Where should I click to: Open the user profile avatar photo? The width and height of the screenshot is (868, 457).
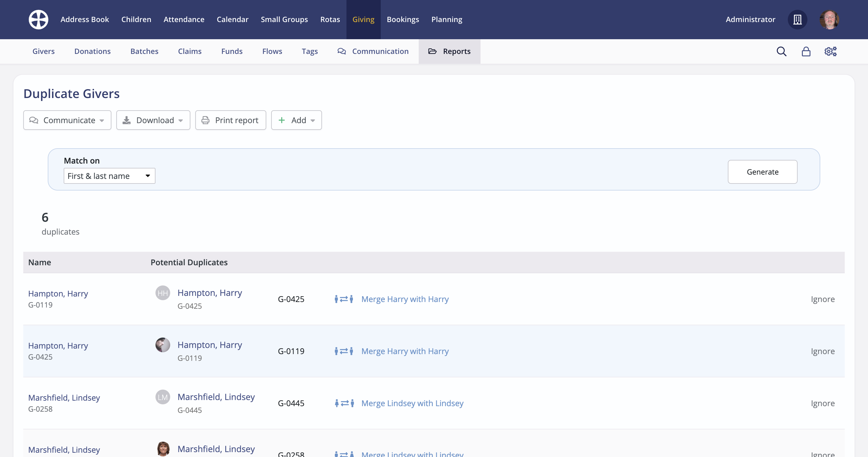pos(829,20)
